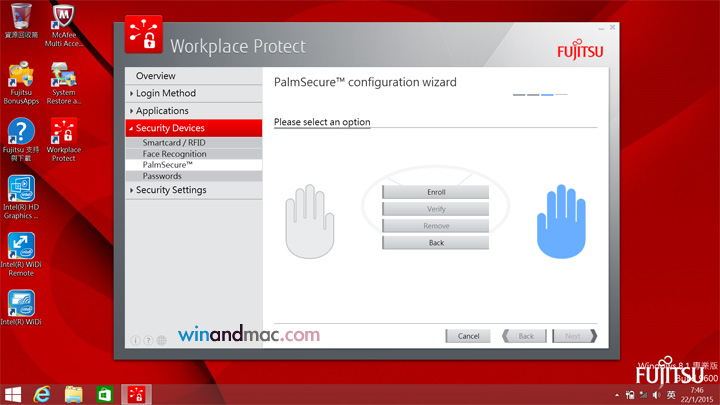This screenshot has width=720, height=405.
Task: Click the Remove button
Action: 435,226
